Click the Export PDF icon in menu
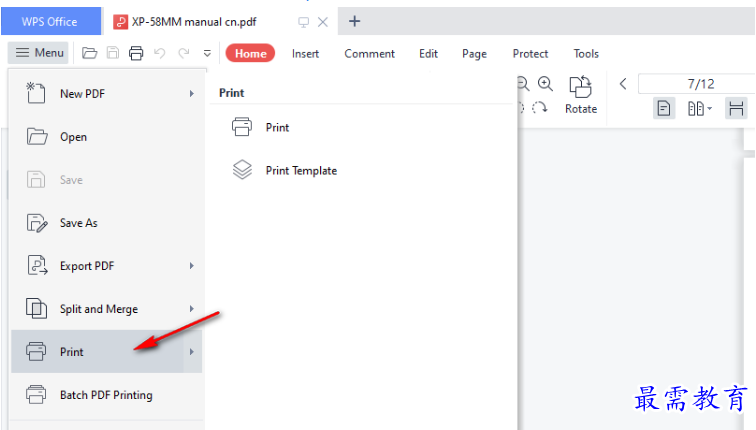 pos(37,266)
